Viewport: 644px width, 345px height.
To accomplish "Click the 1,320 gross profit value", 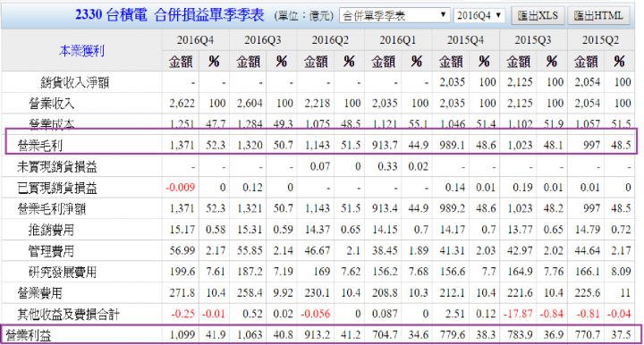I will pos(250,145).
